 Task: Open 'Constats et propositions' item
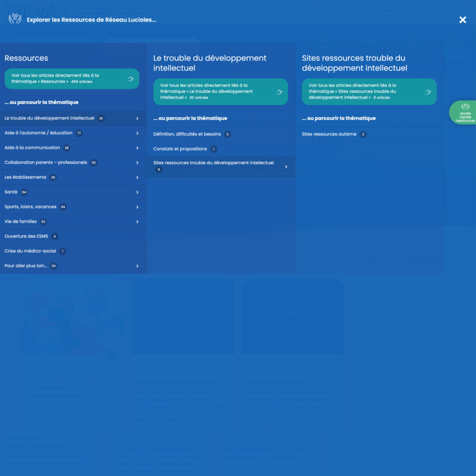pyautogui.click(x=221, y=149)
